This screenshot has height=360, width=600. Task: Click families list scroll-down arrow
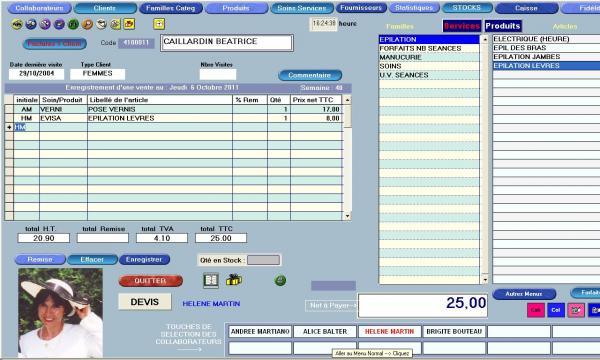click(485, 280)
